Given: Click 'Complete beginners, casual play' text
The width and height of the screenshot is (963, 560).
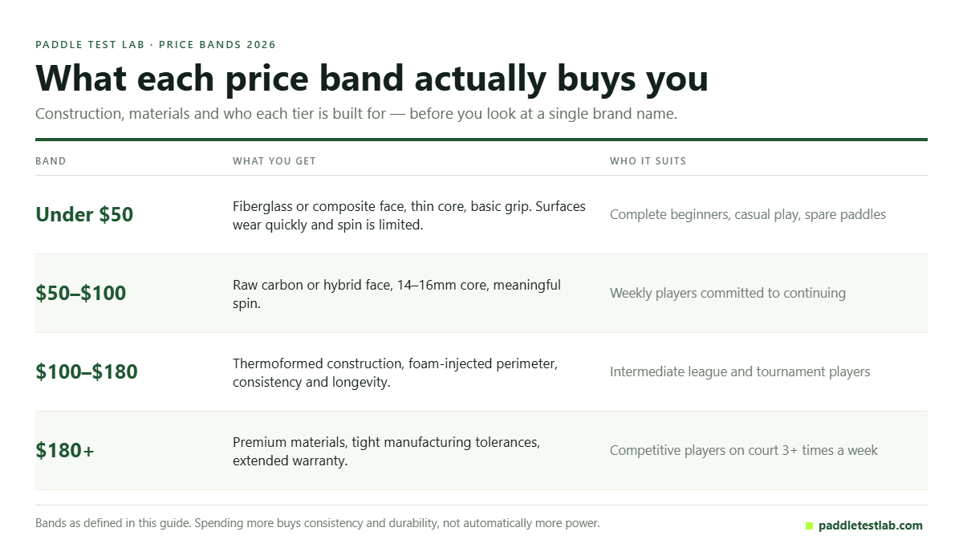Looking at the screenshot, I should coord(748,214).
